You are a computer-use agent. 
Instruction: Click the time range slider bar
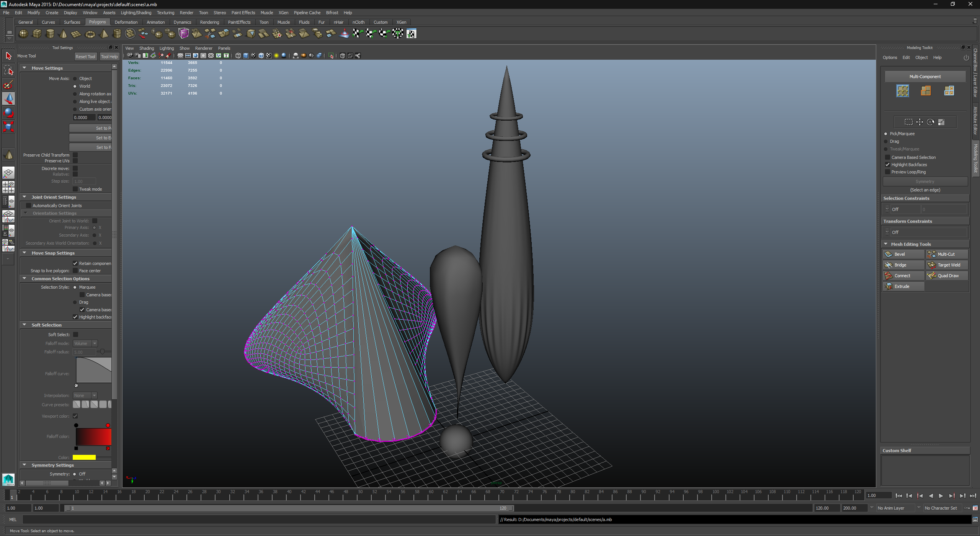coord(289,508)
